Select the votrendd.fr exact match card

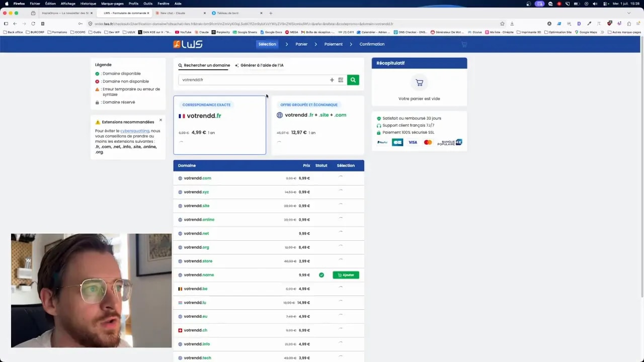click(x=219, y=125)
